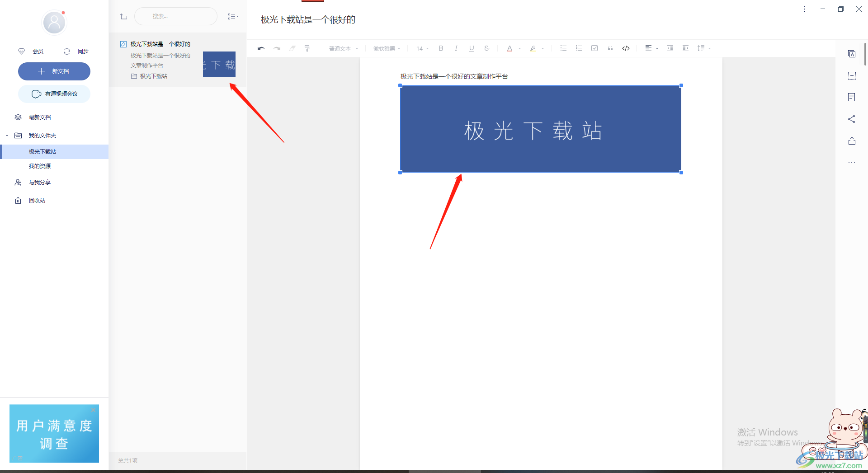868x473 pixels.
Task: Select 我的文件夹 in sidebar
Action: pyautogui.click(x=42, y=136)
